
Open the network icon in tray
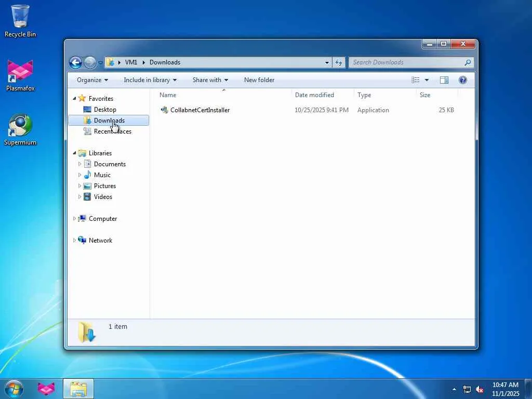pyautogui.click(x=467, y=390)
